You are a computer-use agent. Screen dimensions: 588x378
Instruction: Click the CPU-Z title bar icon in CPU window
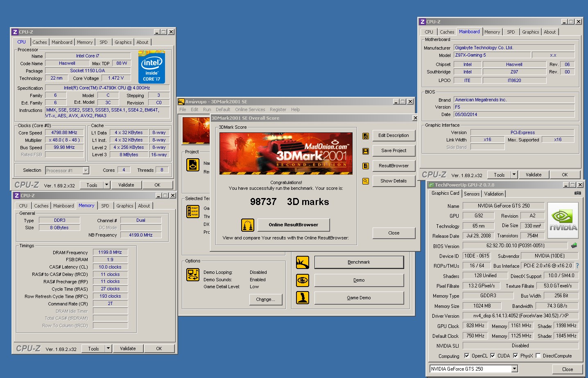(x=15, y=32)
